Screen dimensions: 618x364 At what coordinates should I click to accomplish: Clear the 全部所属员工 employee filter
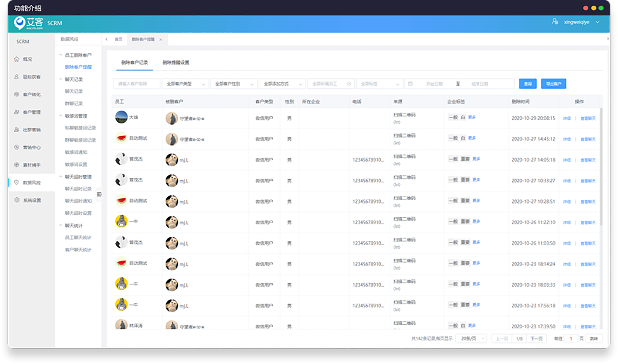click(349, 84)
